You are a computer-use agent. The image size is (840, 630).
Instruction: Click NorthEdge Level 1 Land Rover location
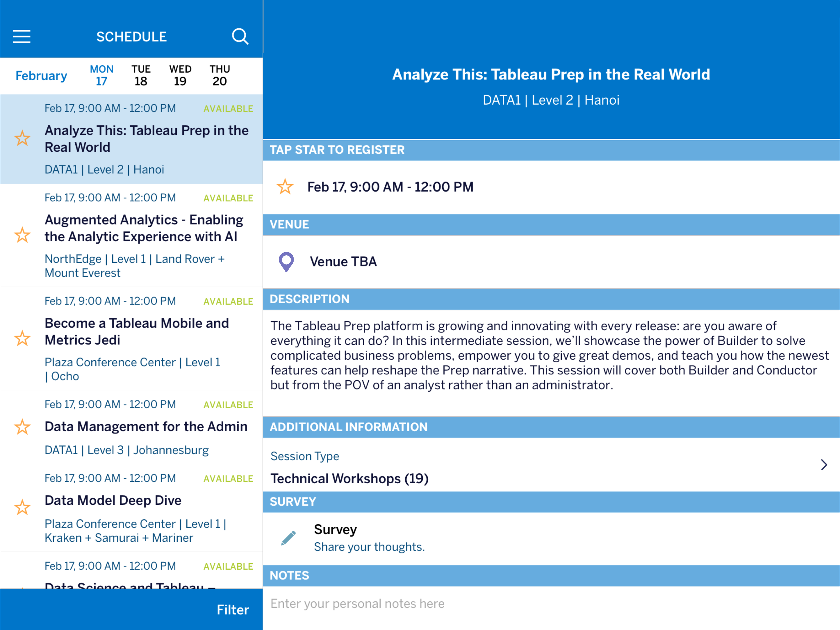pos(134,265)
